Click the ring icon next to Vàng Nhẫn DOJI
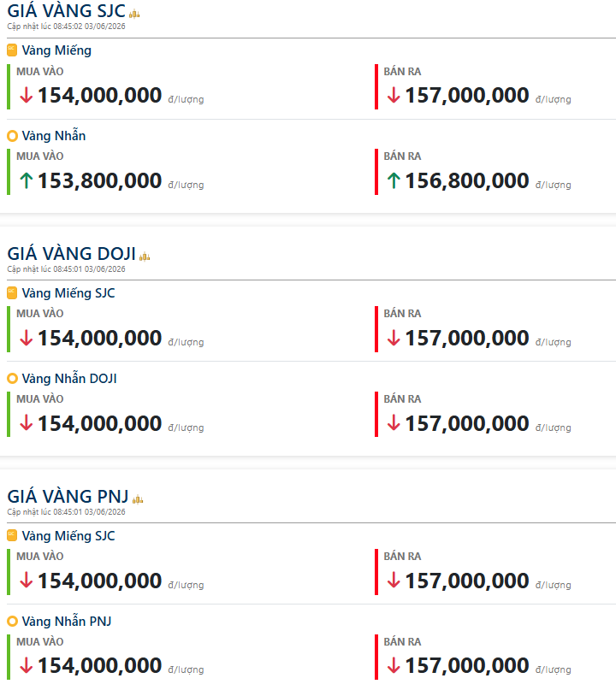Screen dimensions: 616x690 (x=12, y=379)
